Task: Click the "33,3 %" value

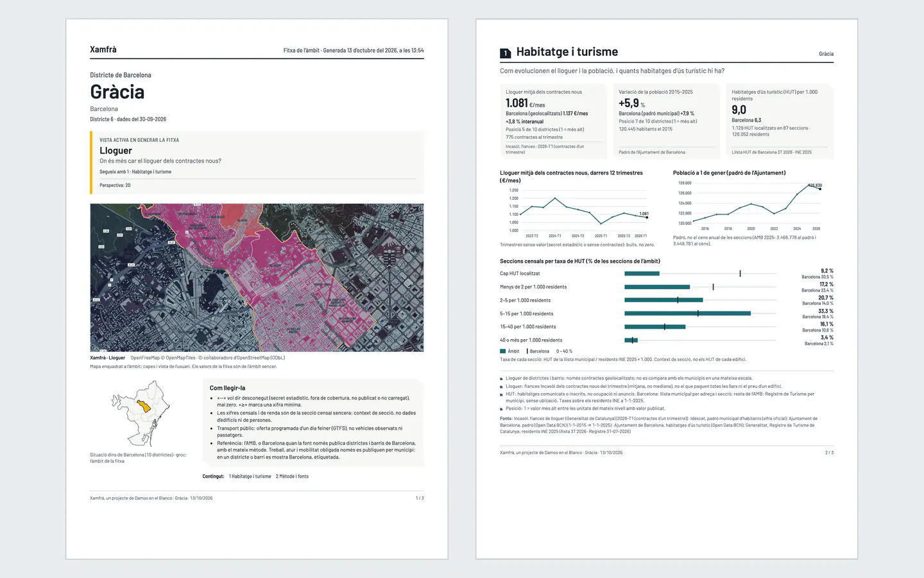Action: [x=826, y=311]
